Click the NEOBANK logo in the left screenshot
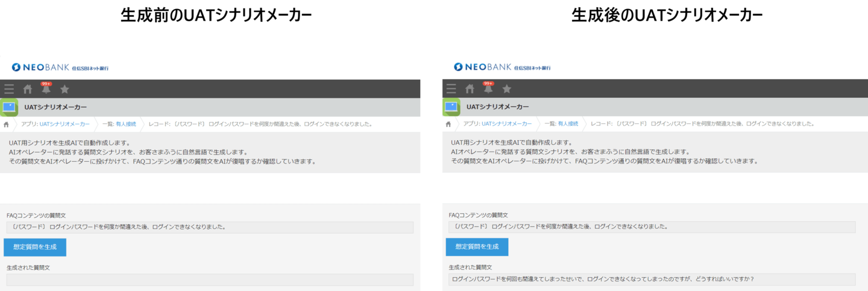The image size is (868, 291). point(60,68)
